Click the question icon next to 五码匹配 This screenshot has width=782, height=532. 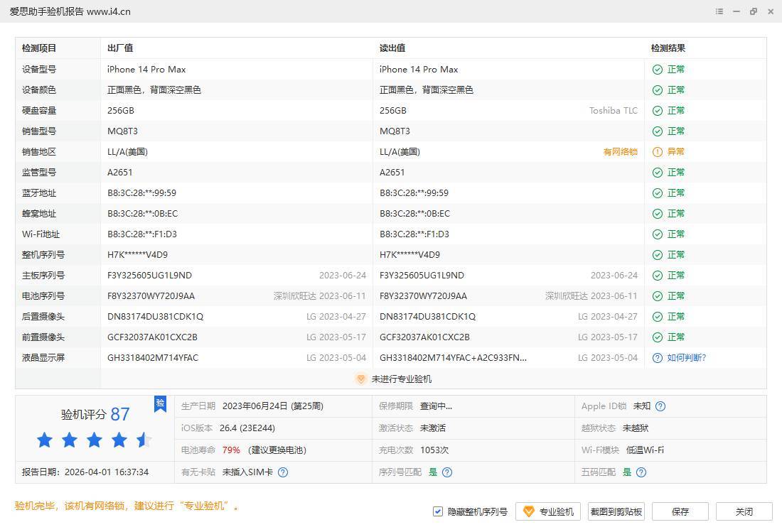coord(641,472)
